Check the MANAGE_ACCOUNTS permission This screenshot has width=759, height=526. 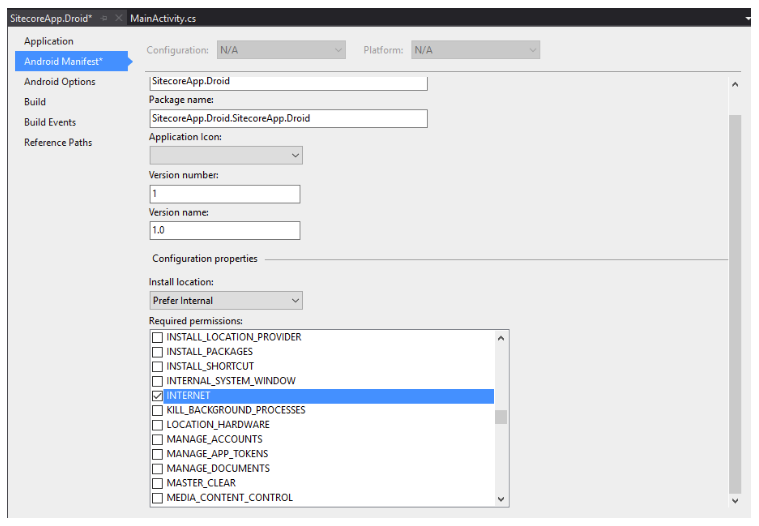[x=157, y=439]
